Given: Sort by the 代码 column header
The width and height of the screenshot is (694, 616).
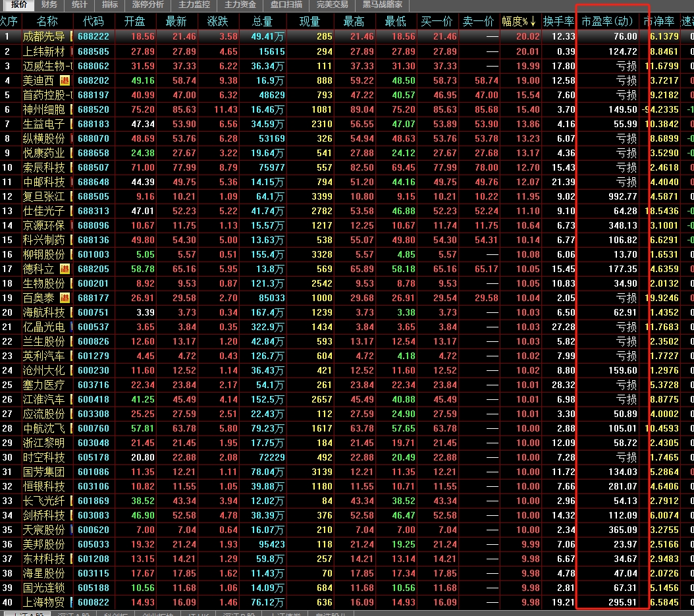Looking at the screenshot, I should (x=93, y=21).
